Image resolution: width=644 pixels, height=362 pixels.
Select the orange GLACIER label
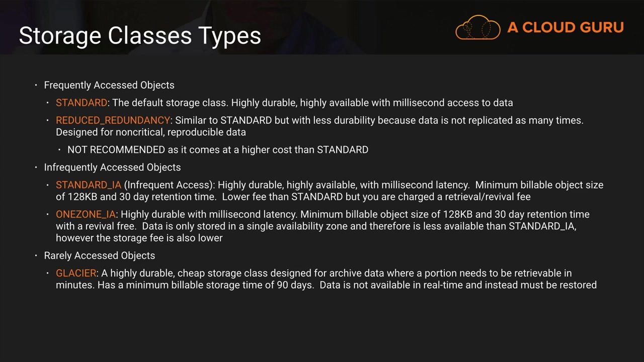[x=76, y=274]
